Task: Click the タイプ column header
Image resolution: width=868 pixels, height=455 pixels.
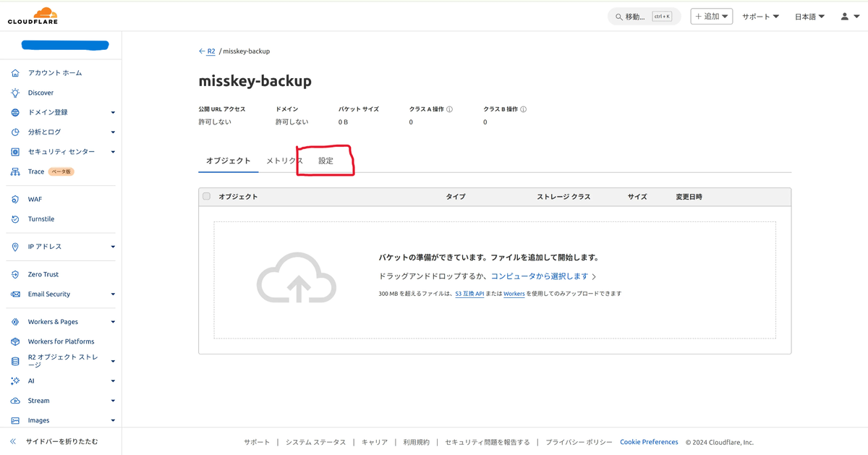Action: [x=456, y=197]
